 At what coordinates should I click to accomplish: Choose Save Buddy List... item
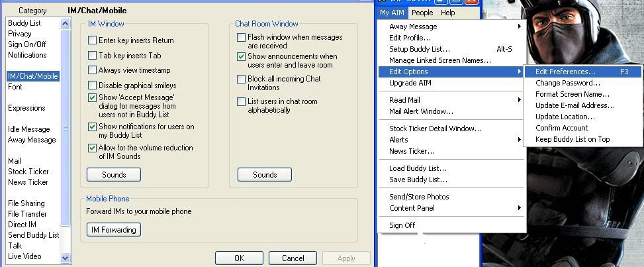(x=452, y=180)
